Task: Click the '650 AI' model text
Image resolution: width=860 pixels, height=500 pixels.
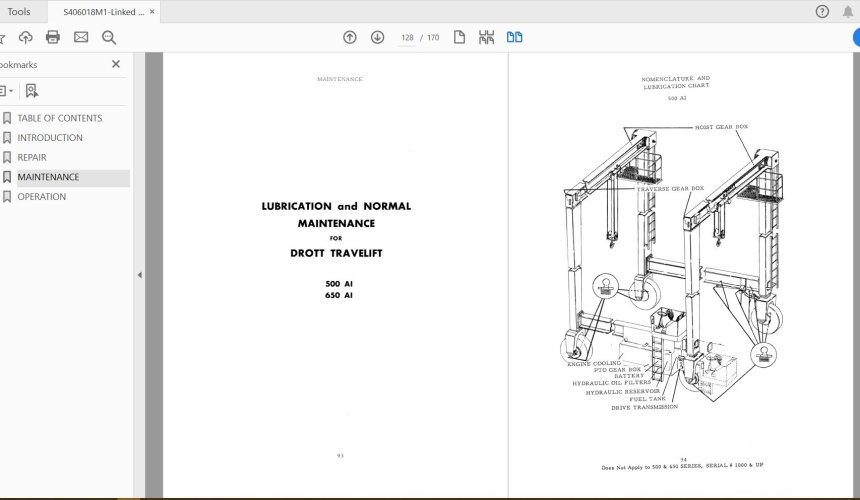Action: 338,295
